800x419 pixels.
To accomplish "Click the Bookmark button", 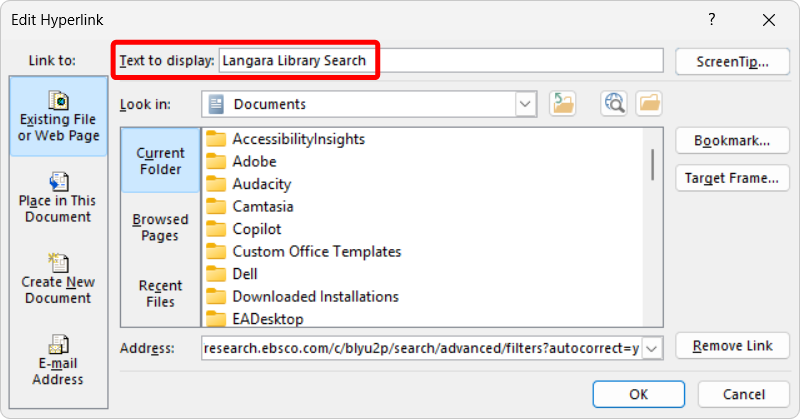I will [732, 141].
